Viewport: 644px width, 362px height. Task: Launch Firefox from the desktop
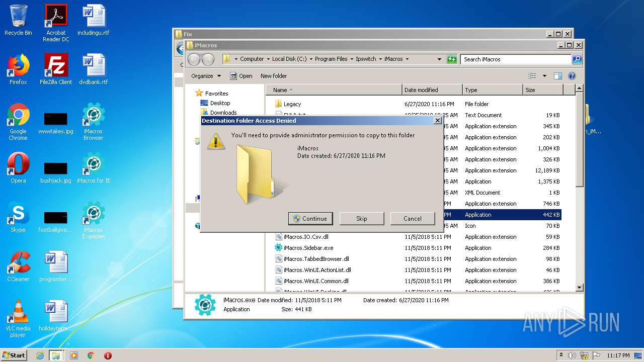point(18,69)
